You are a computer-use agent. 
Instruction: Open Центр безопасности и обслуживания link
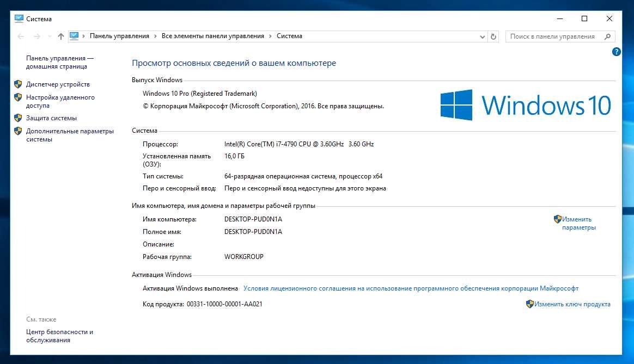[x=59, y=336]
